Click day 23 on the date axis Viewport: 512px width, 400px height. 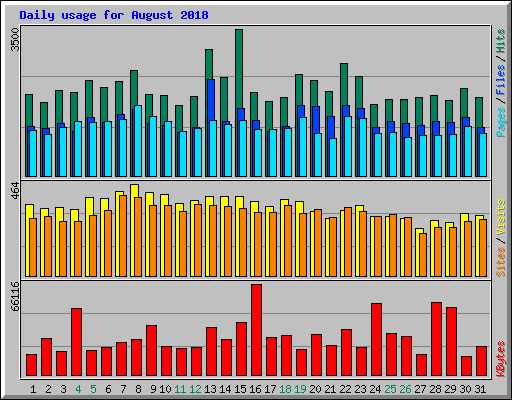click(360, 389)
